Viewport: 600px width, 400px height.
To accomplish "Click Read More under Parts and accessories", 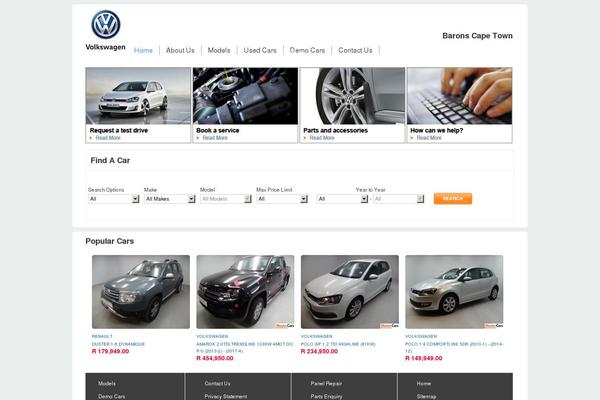I will pyautogui.click(x=322, y=138).
